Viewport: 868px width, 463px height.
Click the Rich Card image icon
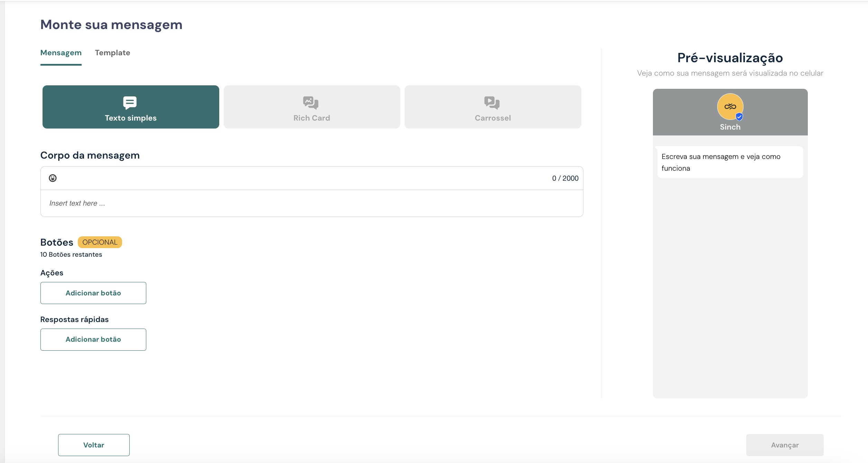pyautogui.click(x=311, y=103)
